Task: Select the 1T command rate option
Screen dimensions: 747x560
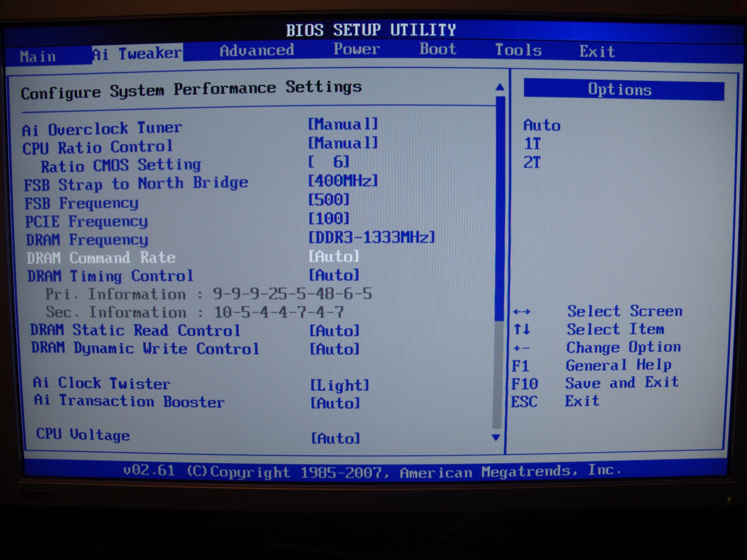Action: tap(532, 143)
